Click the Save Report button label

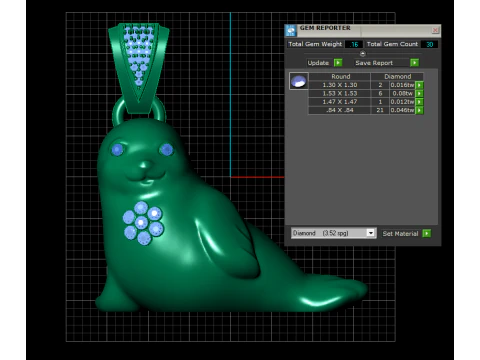pos(374,63)
